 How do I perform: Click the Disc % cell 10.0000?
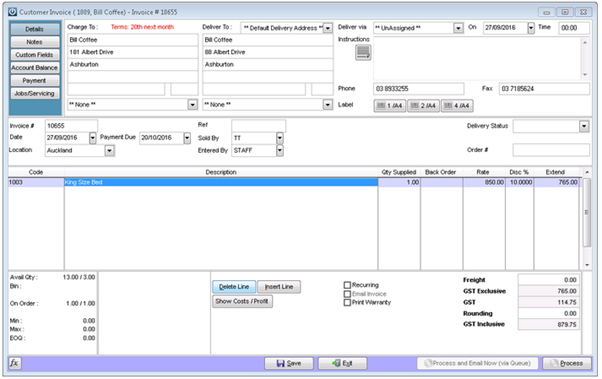tap(519, 182)
